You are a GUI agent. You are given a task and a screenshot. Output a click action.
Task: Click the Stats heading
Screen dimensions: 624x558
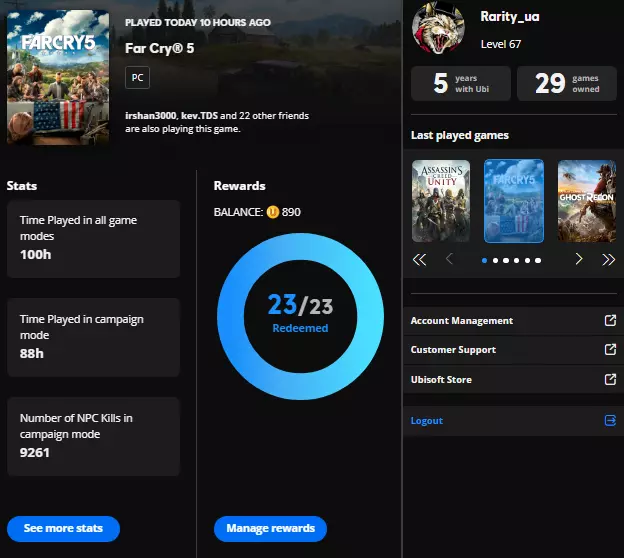[22, 186]
